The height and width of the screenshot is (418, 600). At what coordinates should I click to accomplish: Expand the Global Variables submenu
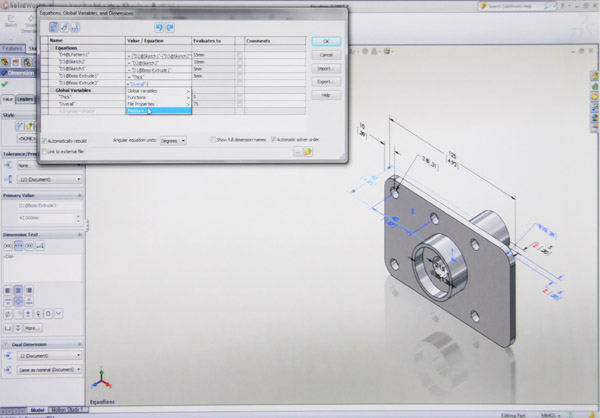pyautogui.click(x=148, y=90)
